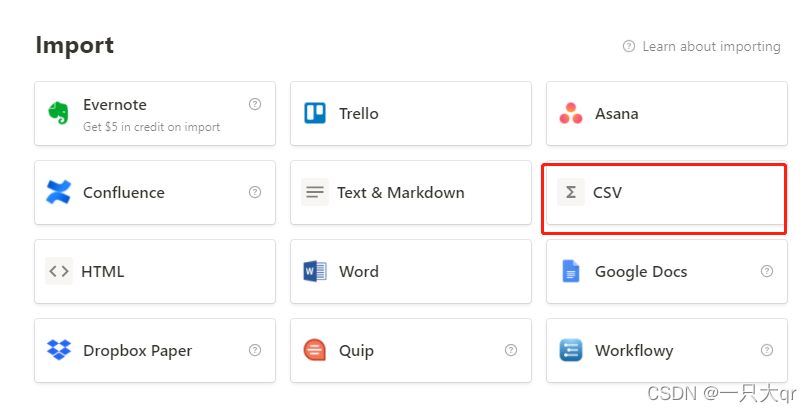Click the Google Docs file icon
812x413 pixels.
(x=571, y=271)
